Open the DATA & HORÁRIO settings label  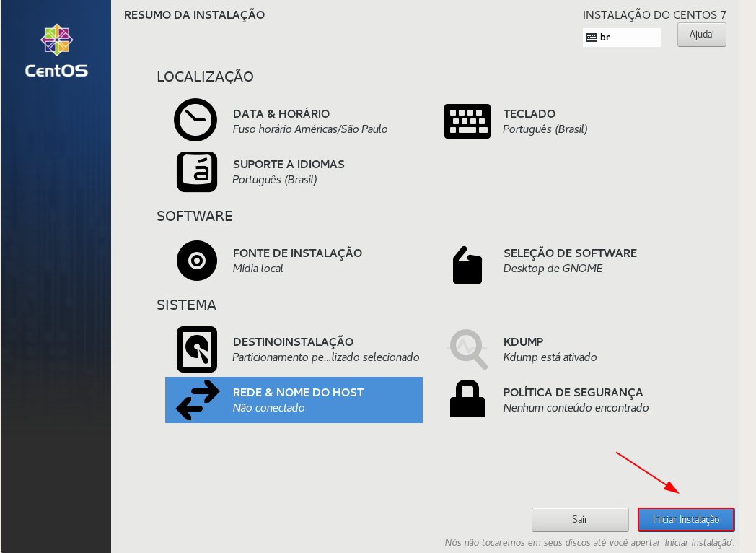(x=281, y=114)
